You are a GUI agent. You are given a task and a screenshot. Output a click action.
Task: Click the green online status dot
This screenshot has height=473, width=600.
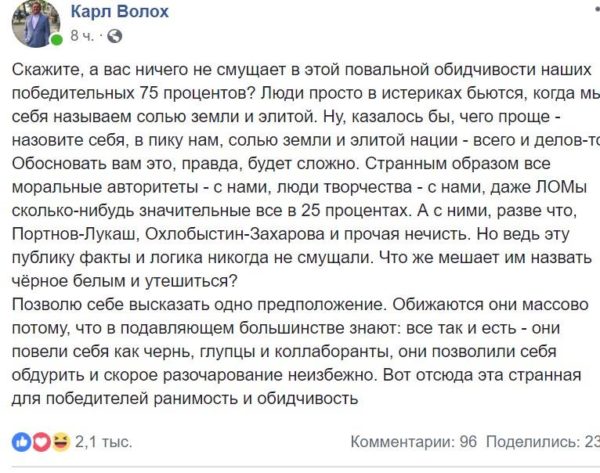tap(57, 40)
